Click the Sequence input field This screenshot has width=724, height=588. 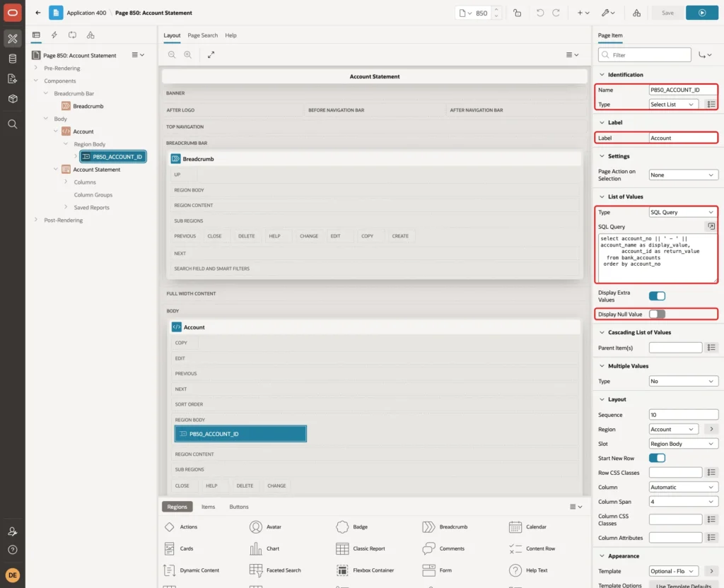684,415
